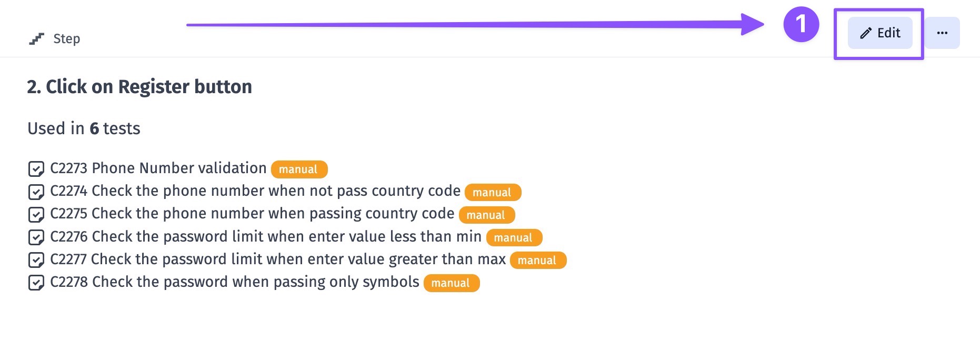Click the step title Click on Register button
The width and height of the screenshot is (980, 340).
139,87
